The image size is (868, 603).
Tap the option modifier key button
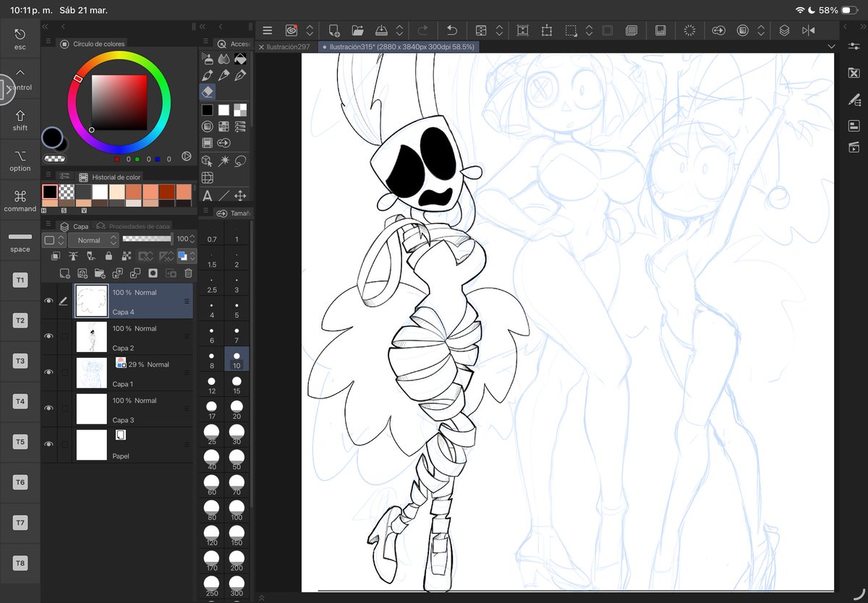[x=20, y=161]
